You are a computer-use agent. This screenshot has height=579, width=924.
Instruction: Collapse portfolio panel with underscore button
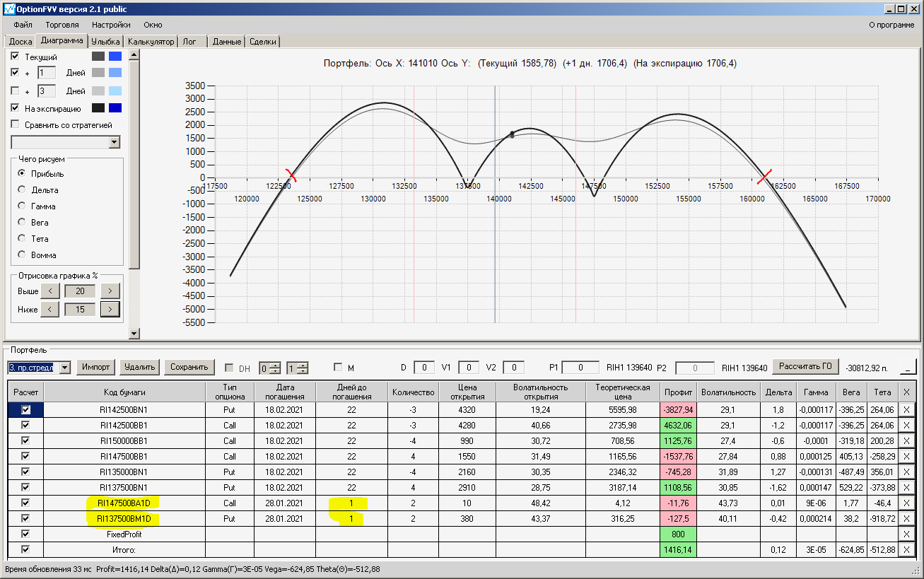coord(908,367)
